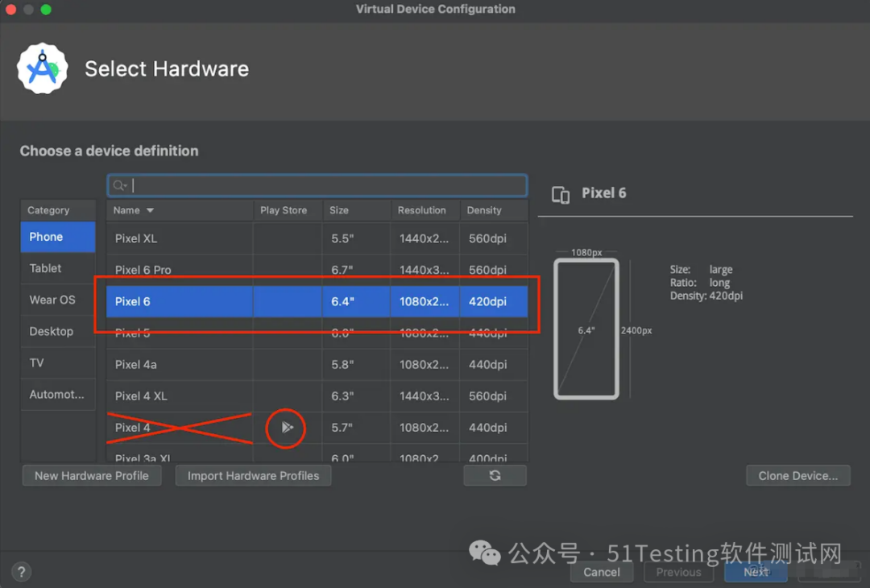Click the Play Store icon in Pixel 4 row
This screenshot has height=588, width=870.
coord(286,427)
